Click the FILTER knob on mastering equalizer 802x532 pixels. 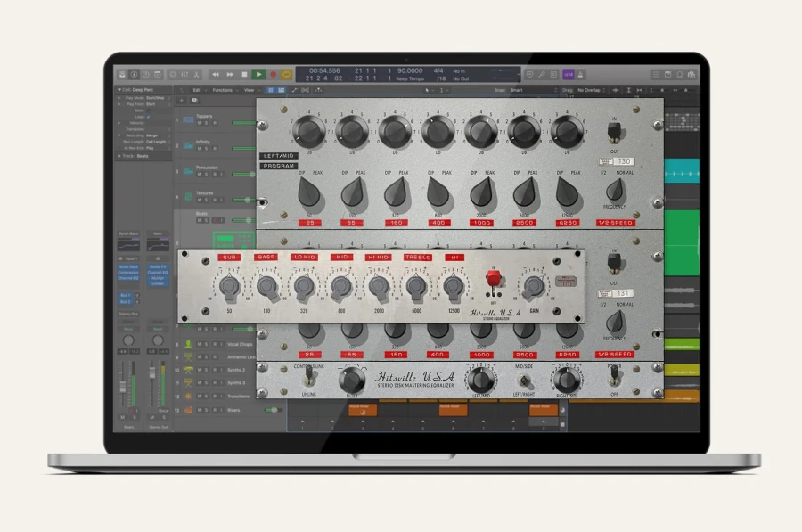[x=352, y=381]
